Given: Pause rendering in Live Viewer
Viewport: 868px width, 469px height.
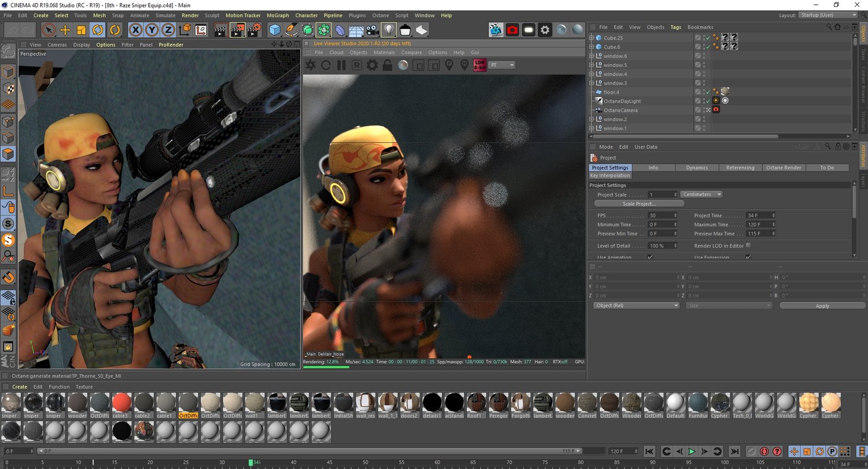Looking at the screenshot, I should click(341, 65).
